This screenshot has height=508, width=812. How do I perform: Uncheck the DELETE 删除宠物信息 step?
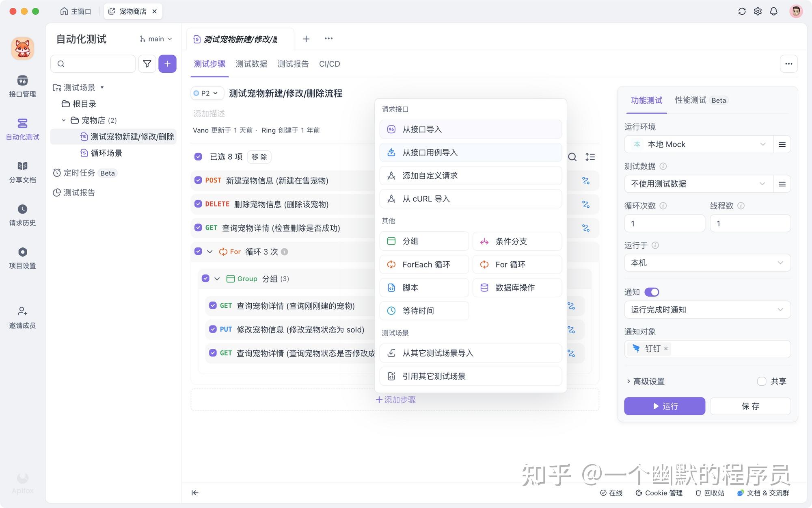(x=198, y=204)
